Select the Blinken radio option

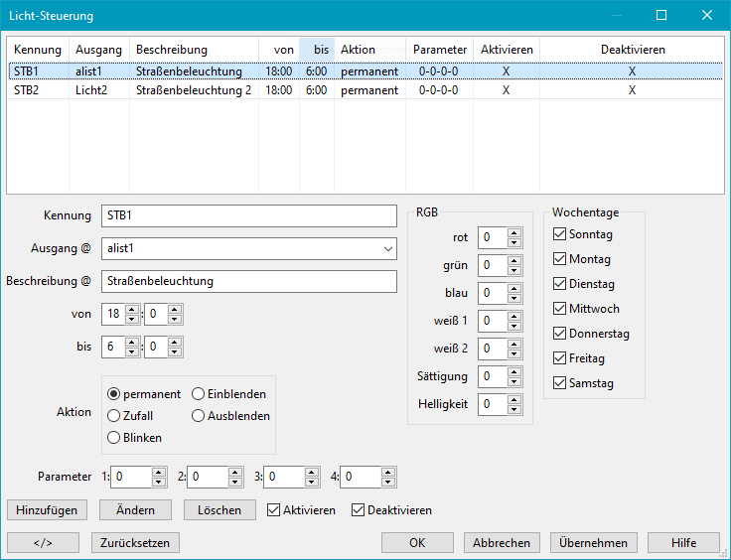(114, 438)
